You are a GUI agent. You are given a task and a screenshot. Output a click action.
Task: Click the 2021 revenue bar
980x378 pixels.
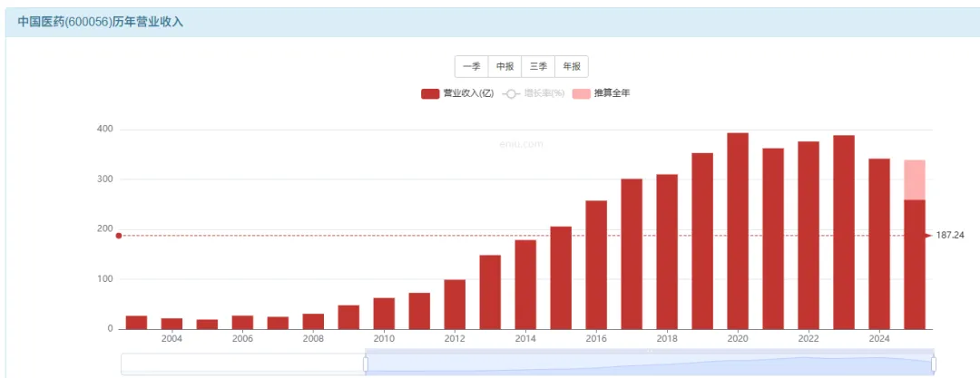coord(773,238)
